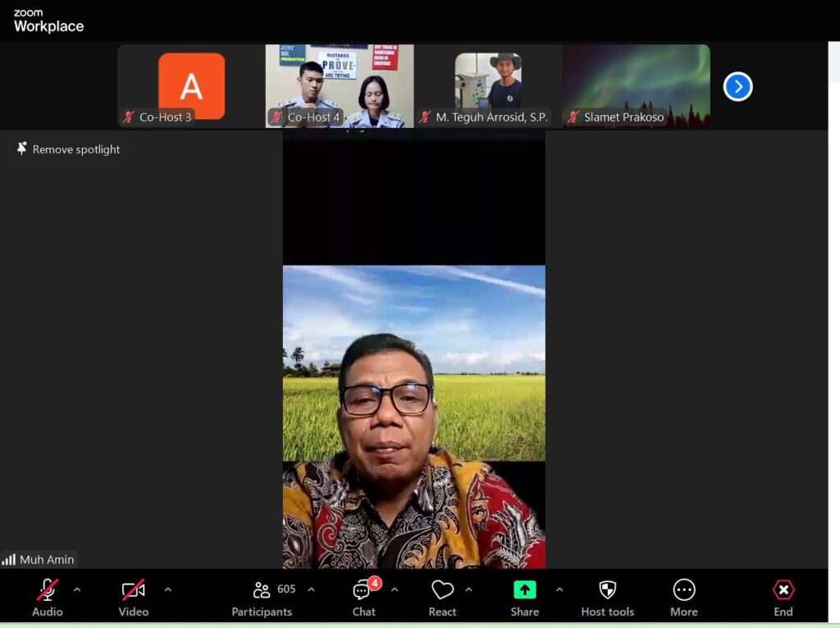Show next participants with the blue arrow

[x=737, y=87]
